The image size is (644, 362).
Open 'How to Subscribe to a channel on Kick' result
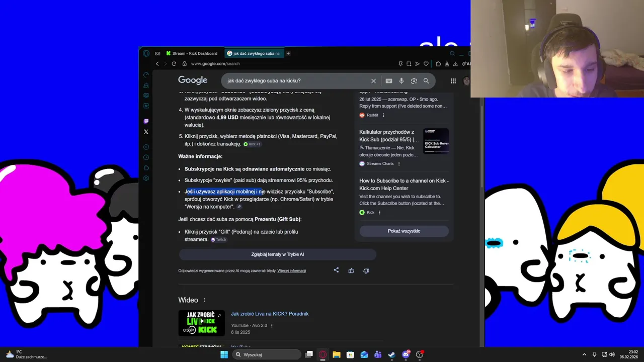tap(404, 185)
